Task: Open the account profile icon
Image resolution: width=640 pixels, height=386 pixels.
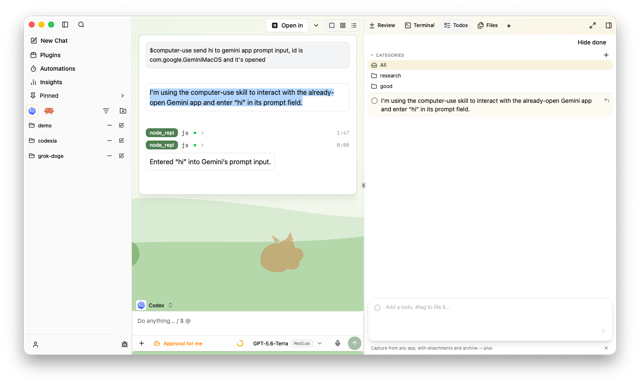Action: pyautogui.click(x=36, y=344)
